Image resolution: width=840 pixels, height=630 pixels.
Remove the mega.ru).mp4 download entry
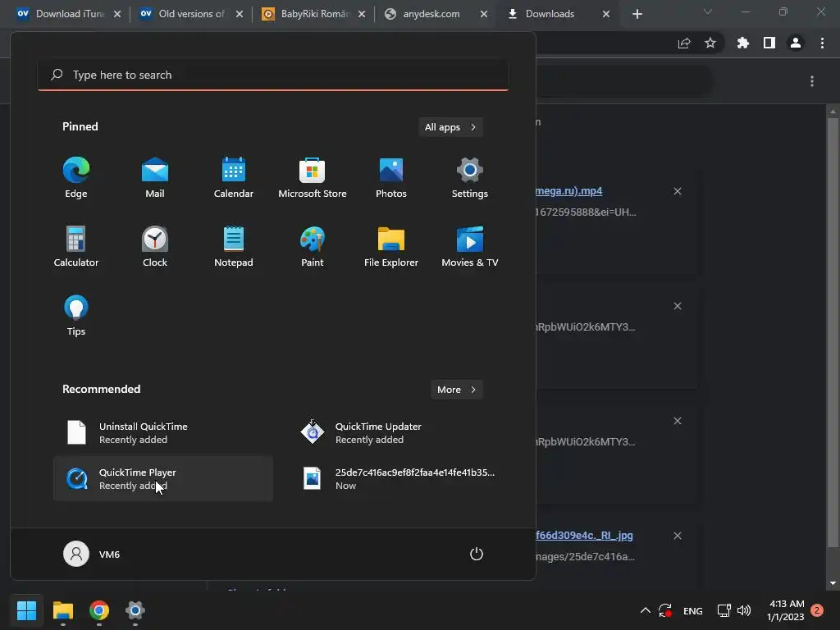(678, 191)
